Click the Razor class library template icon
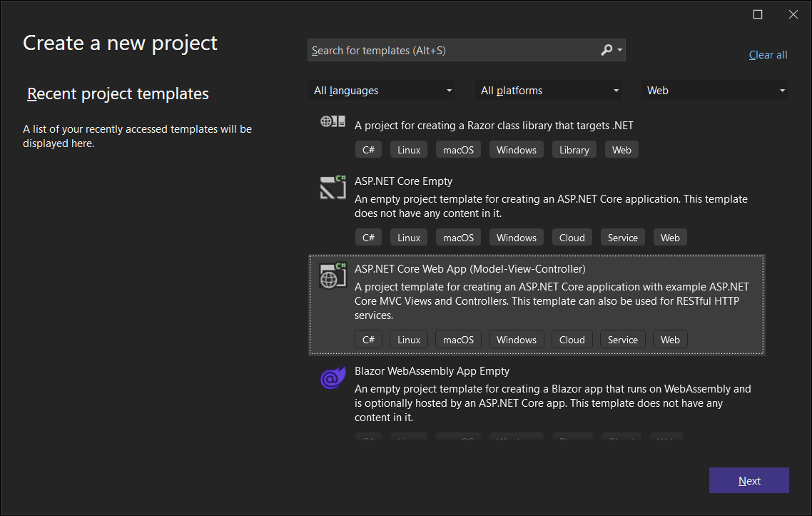This screenshot has height=516, width=812. pos(333,121)
